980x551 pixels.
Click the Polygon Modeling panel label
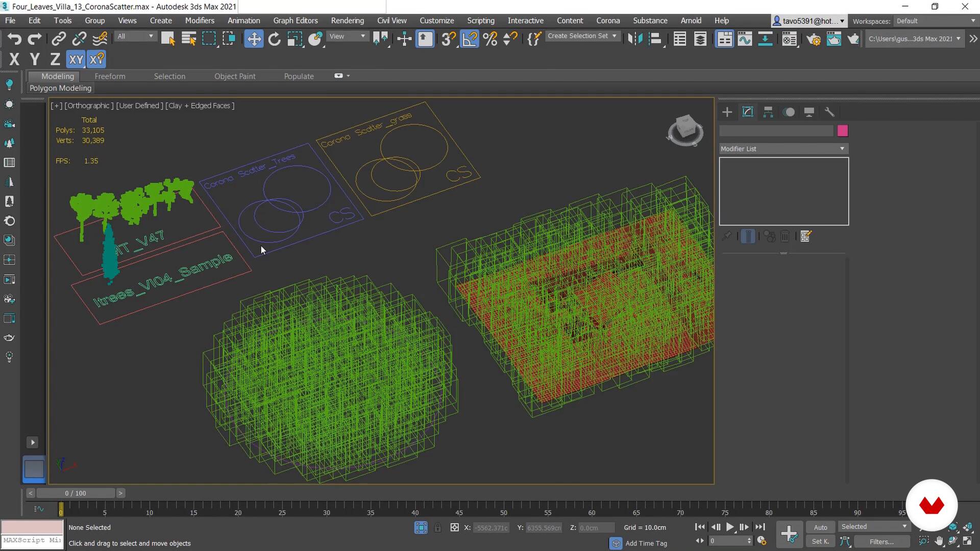[x=60, y=88]
